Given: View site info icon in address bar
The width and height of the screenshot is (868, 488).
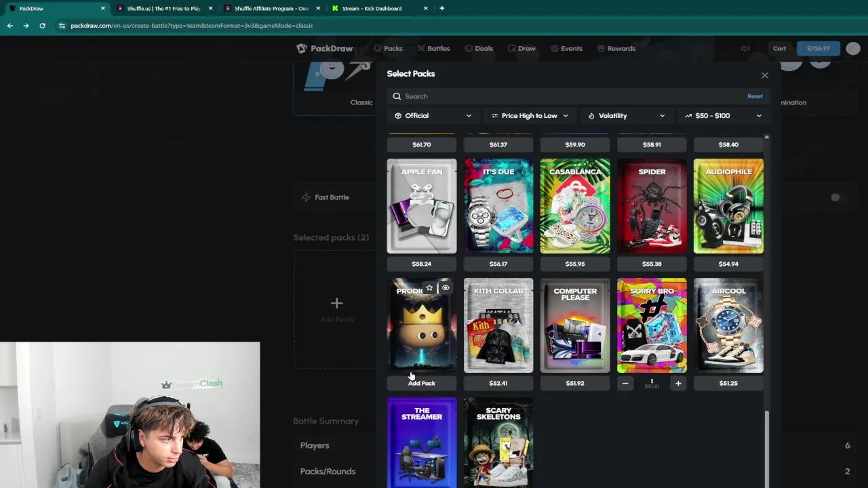Looking at the screenshot, I should [x=62, y=25].
